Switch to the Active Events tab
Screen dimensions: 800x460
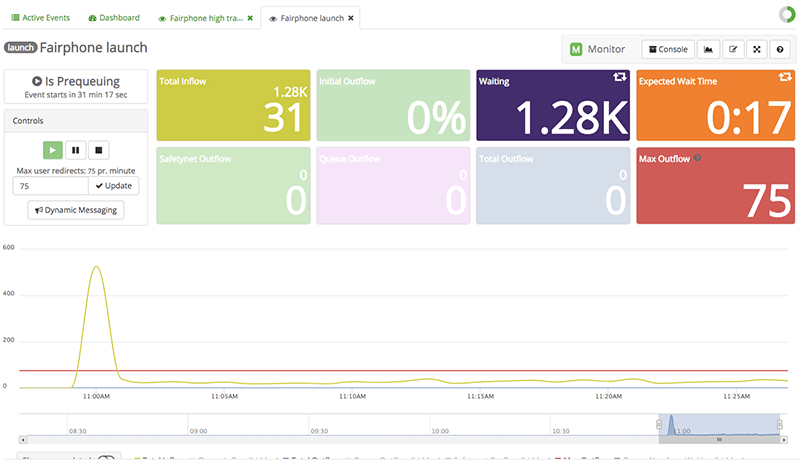click(x=41, y=18)
